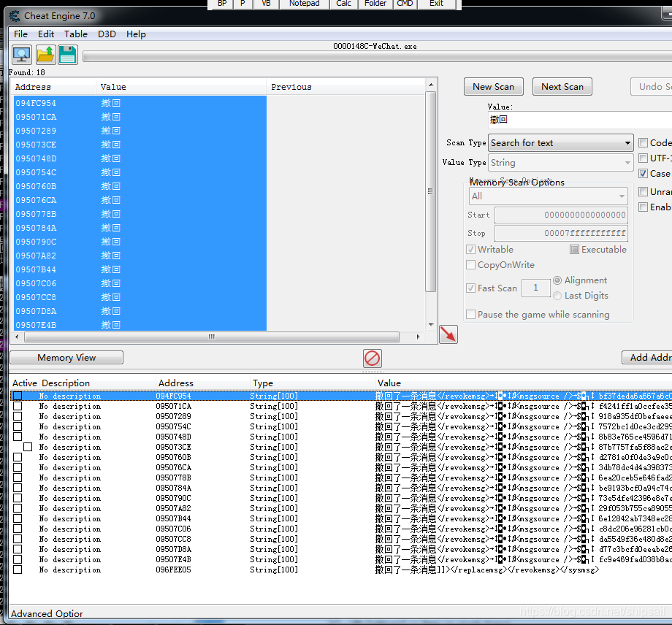Activate checkbox for address 096FEE05 entry
The image size is (672, 625).
[x=18, y=570]
